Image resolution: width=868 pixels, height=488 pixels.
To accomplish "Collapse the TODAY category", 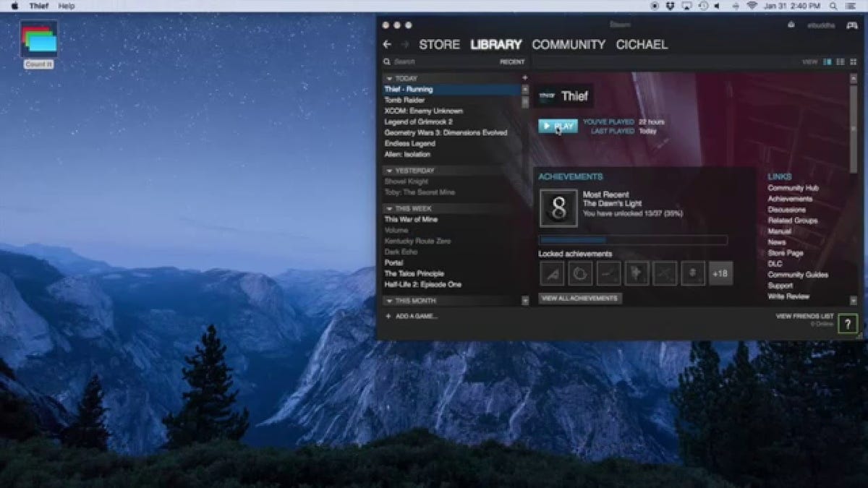I will click(389, 79).
